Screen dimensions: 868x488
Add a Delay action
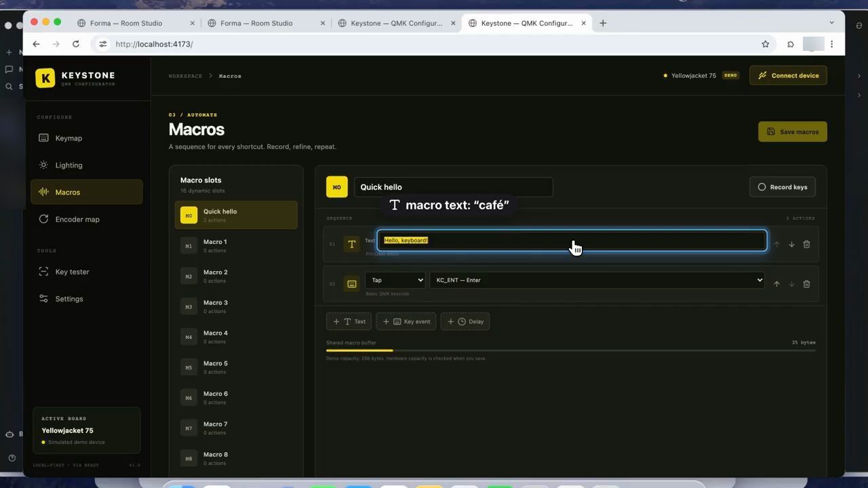point(465,321)
